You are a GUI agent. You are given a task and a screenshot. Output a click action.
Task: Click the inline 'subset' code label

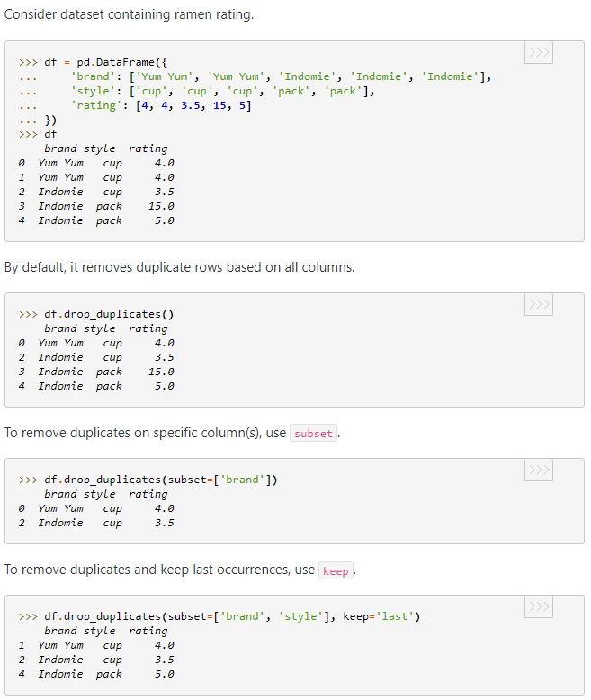click(313, 434)
